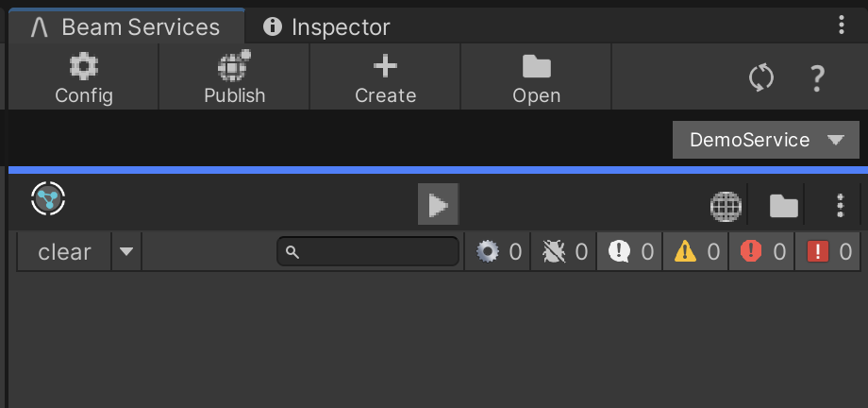Open help via the question mark icon
Image resolution: width=868 pixels, height=408 pixels.
(x=818, y=78)
